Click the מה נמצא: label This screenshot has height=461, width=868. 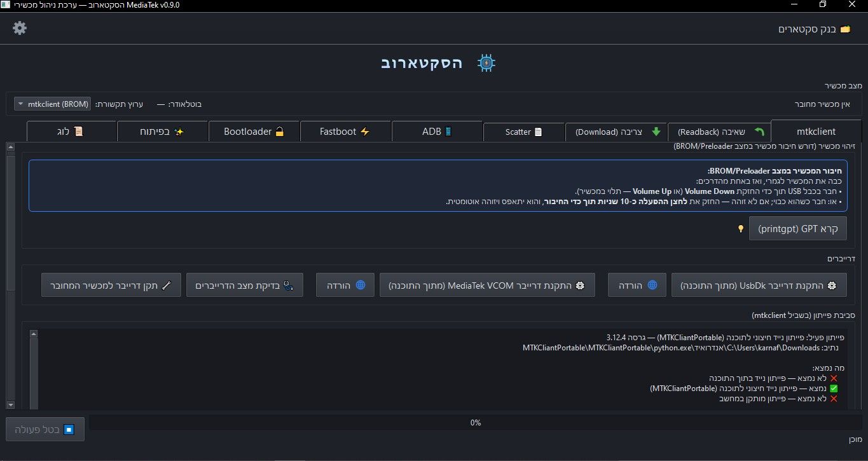point(828,368)
